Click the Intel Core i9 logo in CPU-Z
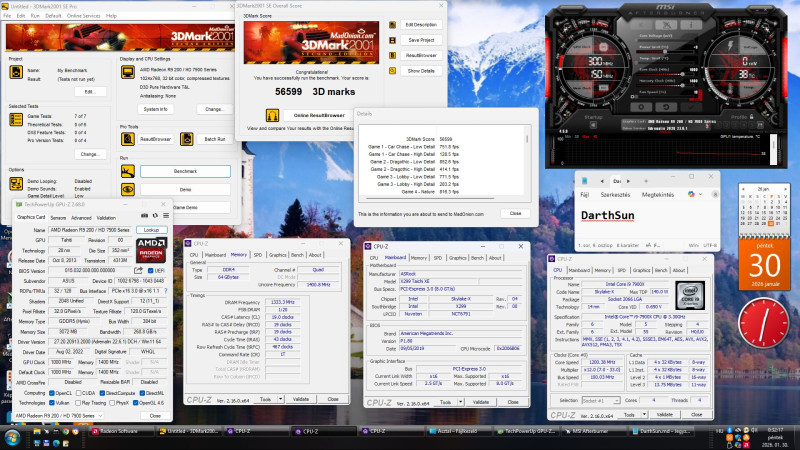Screen dimensions: 800x450 pos(690,295)
